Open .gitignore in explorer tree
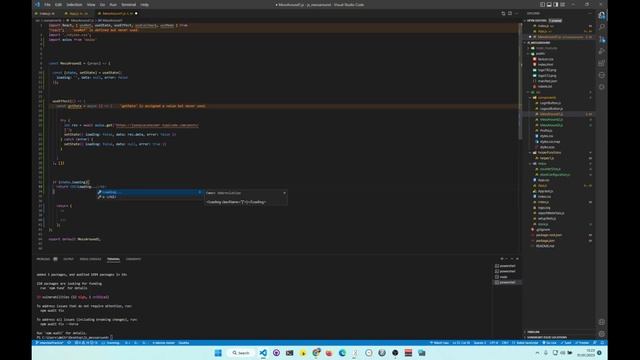The width and height of the screenshot is (640, 360). (543, 230)
